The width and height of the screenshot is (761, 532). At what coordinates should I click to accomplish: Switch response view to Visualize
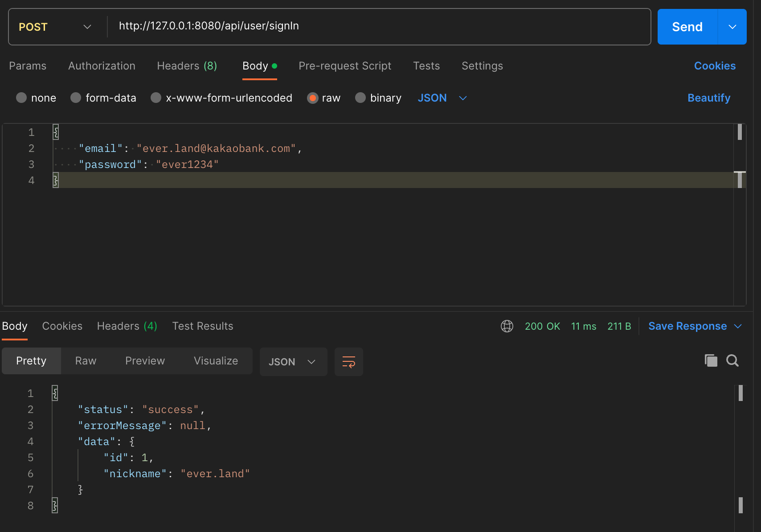pos(216,361)
